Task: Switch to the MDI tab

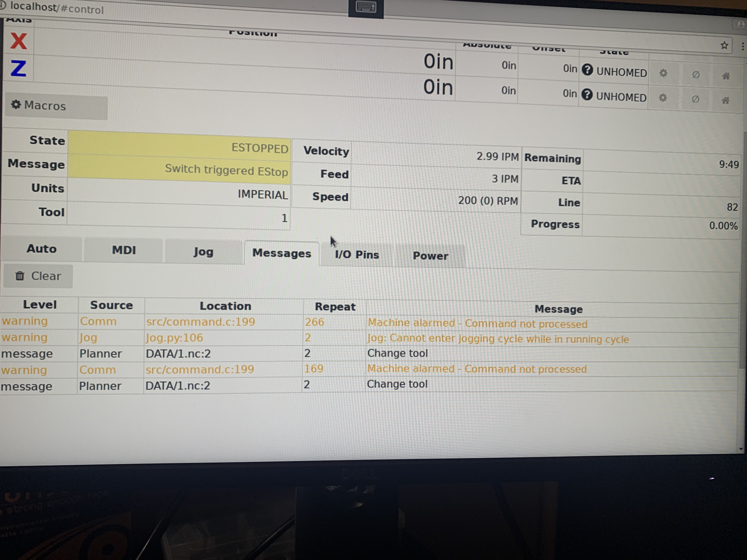Action: (124, 250)
